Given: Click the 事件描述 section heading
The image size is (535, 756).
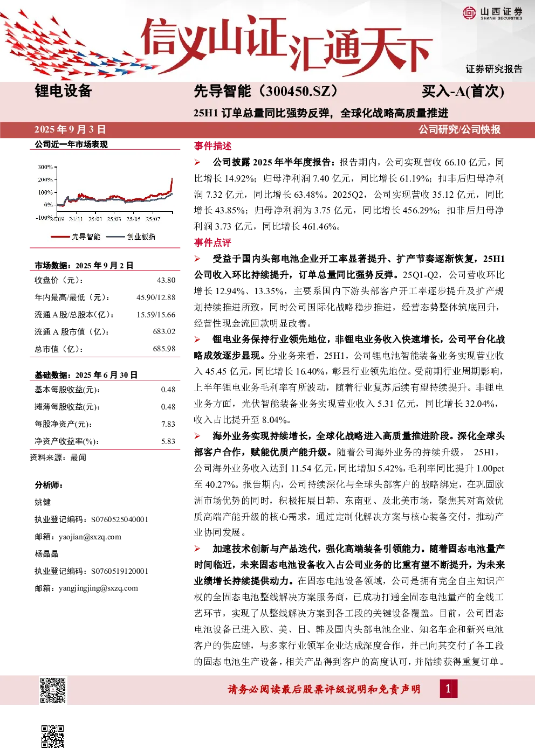Looking at the screenshot, I should click(x=212, y=146).
